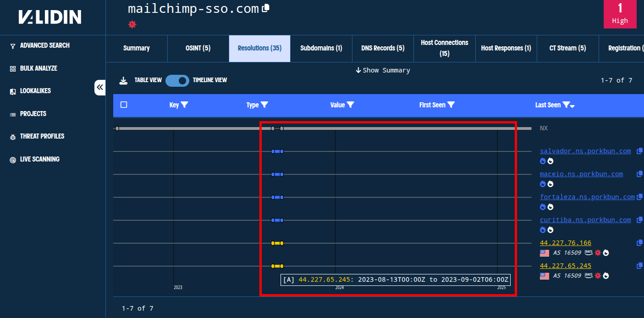
Task: Click blue flame icon under maceio.ns.porkbun.com
Action: [543, 184]
